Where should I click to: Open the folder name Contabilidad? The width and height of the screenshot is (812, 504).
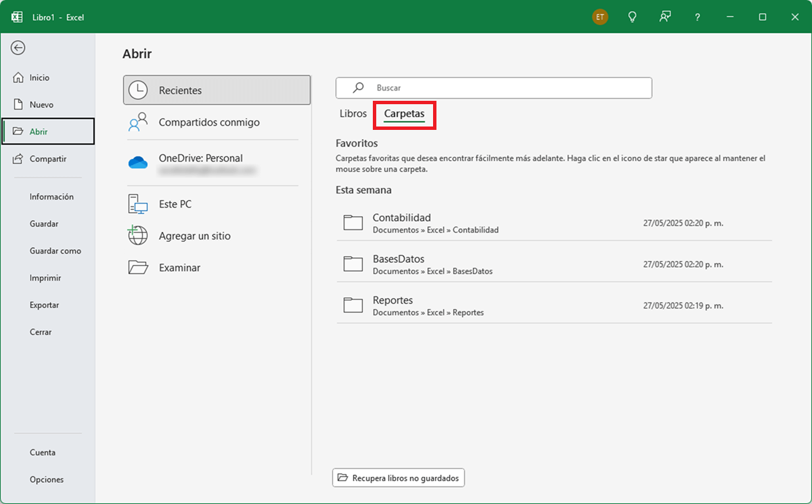(402, 218)
